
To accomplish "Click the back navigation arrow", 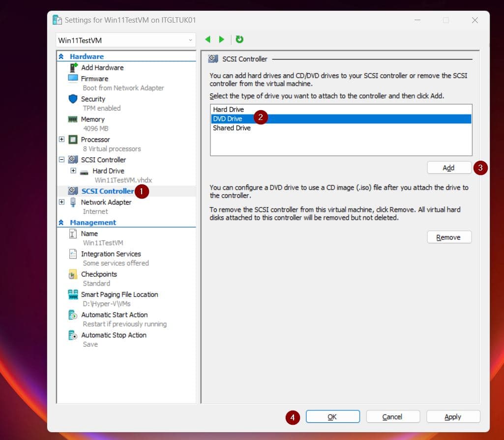I will click(208, 39).
